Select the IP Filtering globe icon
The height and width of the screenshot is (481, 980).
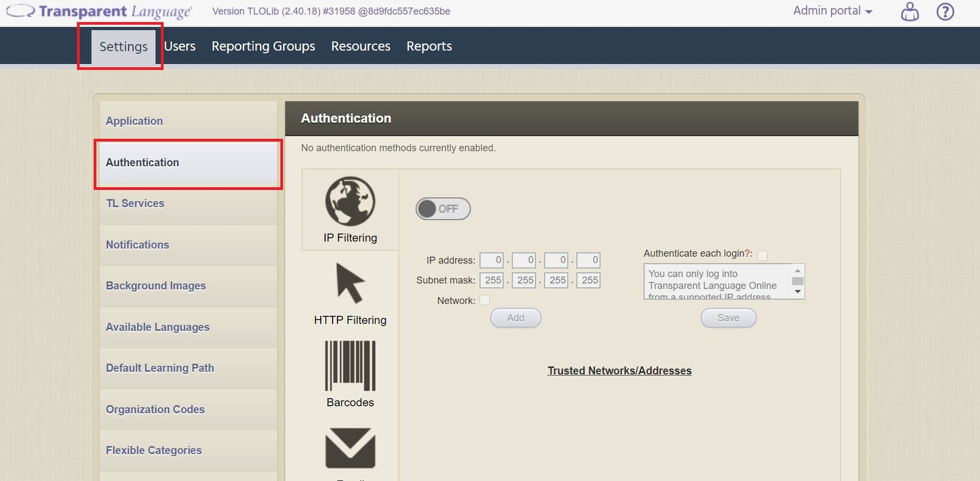[x=350, y=201]
